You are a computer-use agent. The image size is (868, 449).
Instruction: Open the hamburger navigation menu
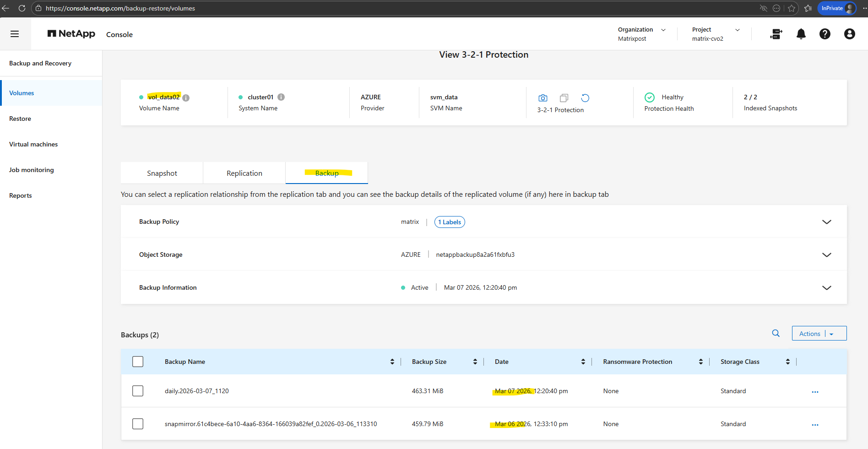(x=15, y=34)
